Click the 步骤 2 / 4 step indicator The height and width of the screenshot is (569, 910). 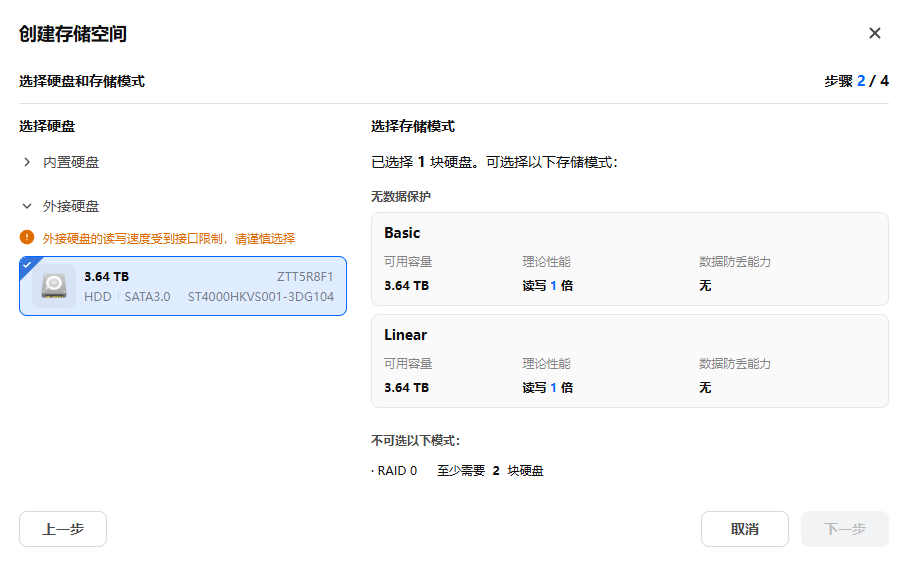(x=857, y=81)
